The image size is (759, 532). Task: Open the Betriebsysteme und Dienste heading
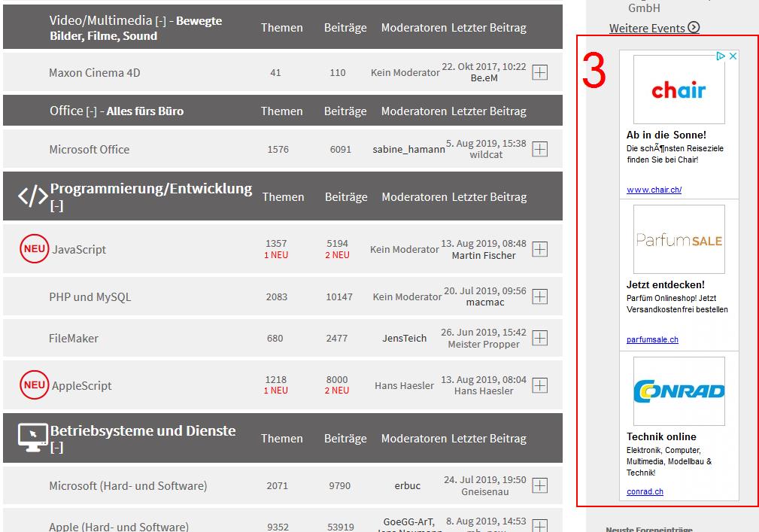point(143,431)
